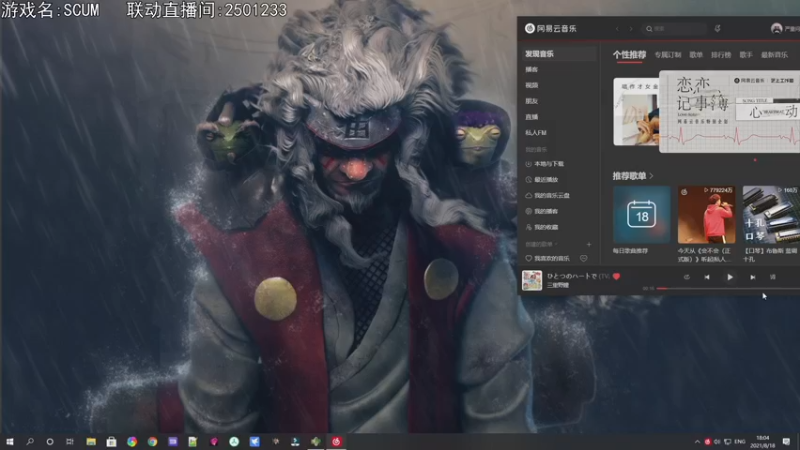Open the user avatar profile
This screenshot has width=800, height=450.
(777, 29)
